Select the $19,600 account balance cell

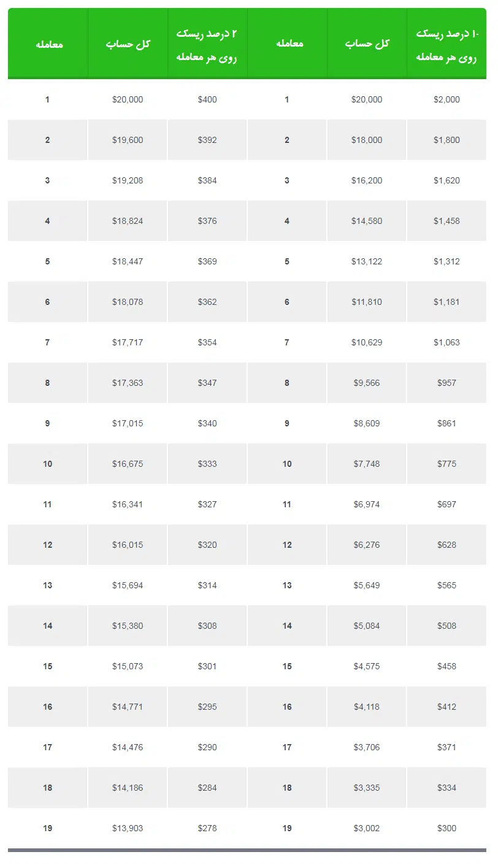point(128,140)
